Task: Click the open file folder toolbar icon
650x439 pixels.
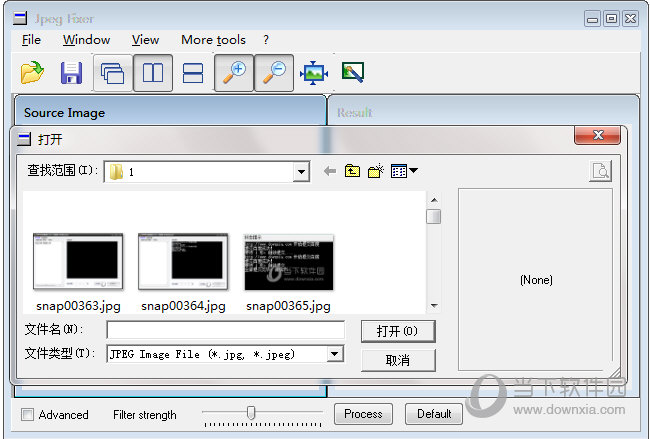Action: (33, 73)
